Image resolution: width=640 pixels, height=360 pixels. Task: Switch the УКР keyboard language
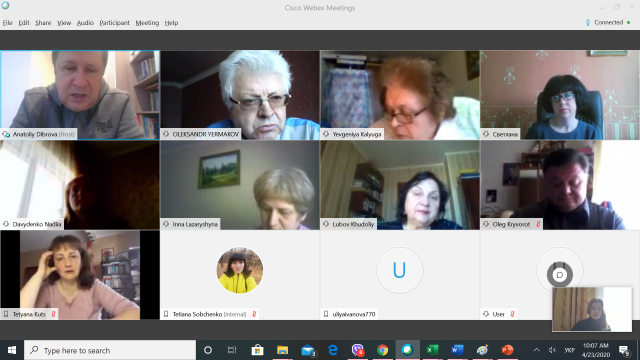tap(569, 350)
